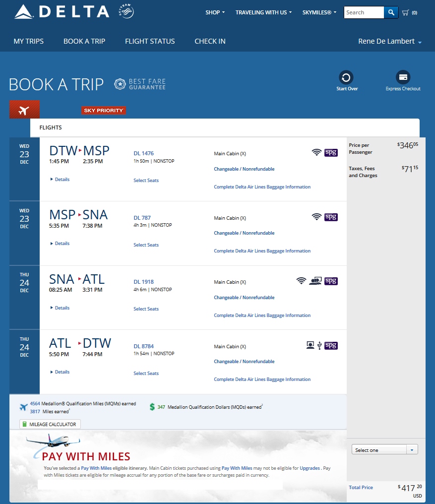The image size is (435, 504).
Task: Go to MY TRIPS
Action: pos(29,41)
